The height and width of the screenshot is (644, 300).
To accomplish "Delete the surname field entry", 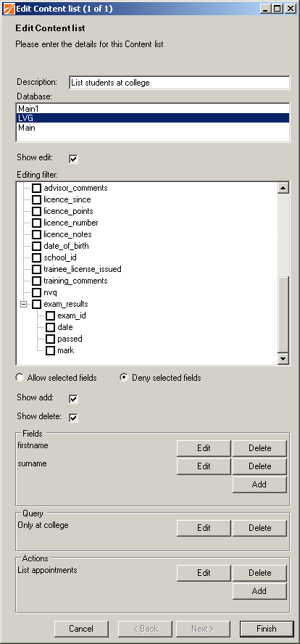I will pyautogui.click(x=259, y=466).
